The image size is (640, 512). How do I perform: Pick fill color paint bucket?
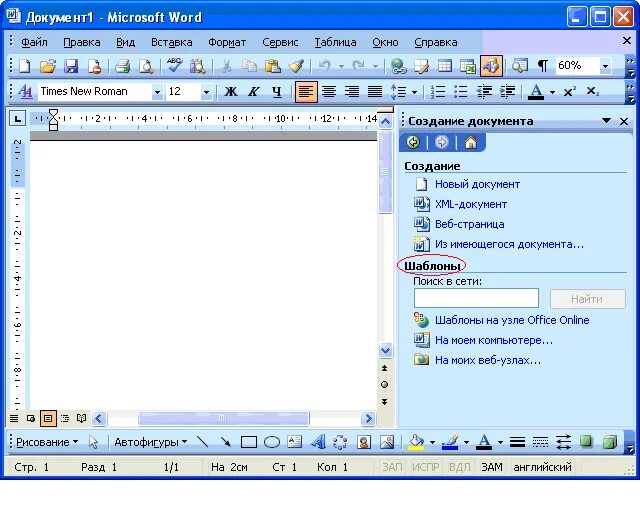pyautogui.click(x=416, y=442)
